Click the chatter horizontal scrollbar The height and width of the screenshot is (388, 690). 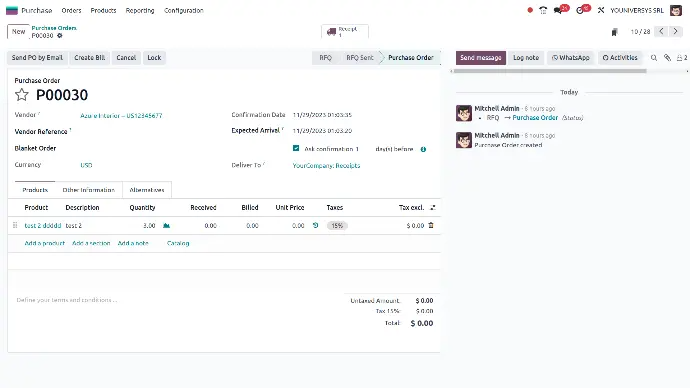[x=550, y=71]
